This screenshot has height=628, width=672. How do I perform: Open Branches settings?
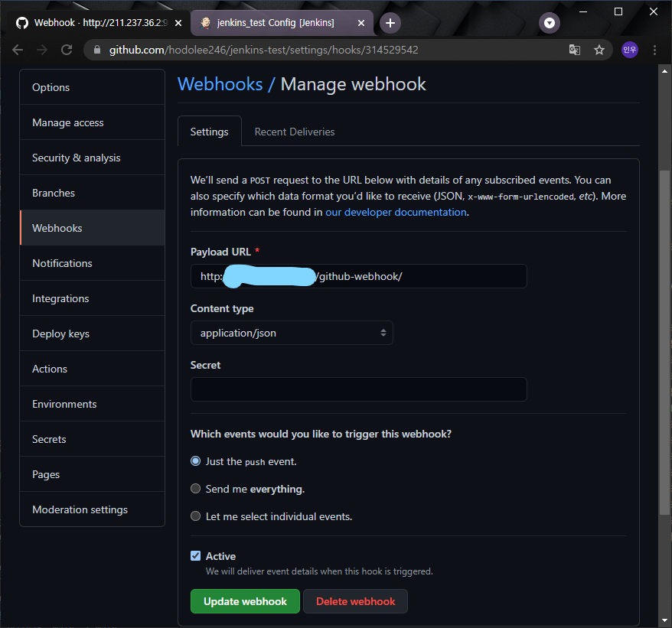pyautogui.click(x=92, y=193)
